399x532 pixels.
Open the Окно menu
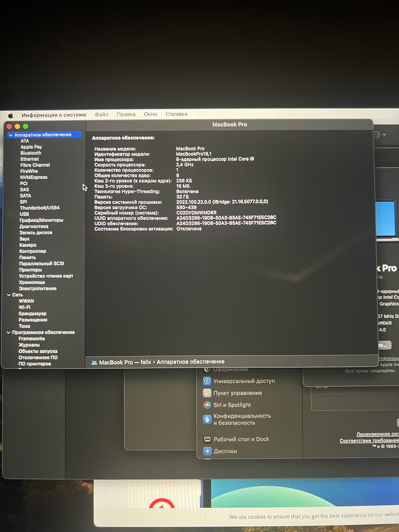click(150, 114)
